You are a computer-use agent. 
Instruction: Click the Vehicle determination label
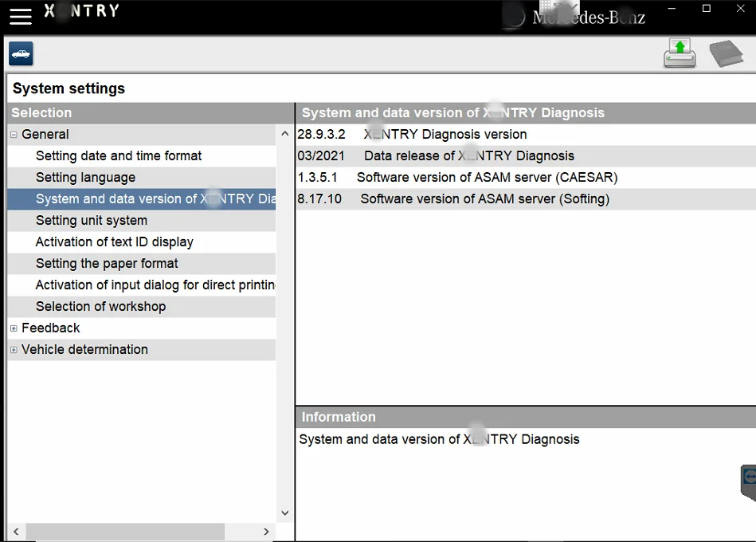click(84, 350)
